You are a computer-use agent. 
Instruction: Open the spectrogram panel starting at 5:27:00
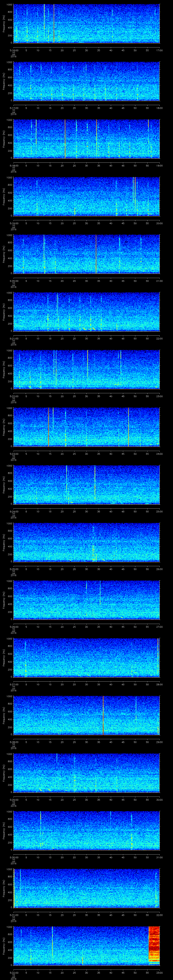pyautogui.click(x=87, y=657)
